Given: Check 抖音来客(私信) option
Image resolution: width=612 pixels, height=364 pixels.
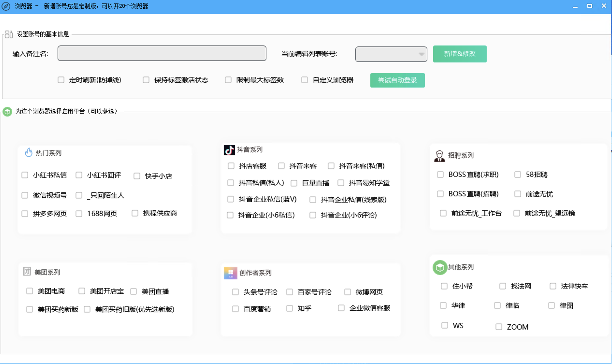Looking at the screenshot, I should coord(331,166).
